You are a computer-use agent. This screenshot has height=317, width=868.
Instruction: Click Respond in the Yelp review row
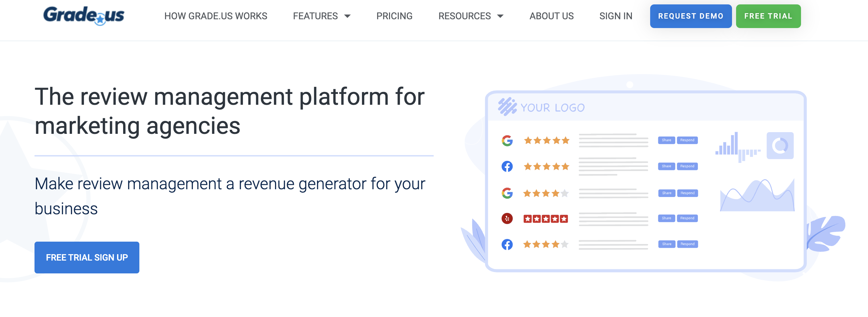point(687,218)
